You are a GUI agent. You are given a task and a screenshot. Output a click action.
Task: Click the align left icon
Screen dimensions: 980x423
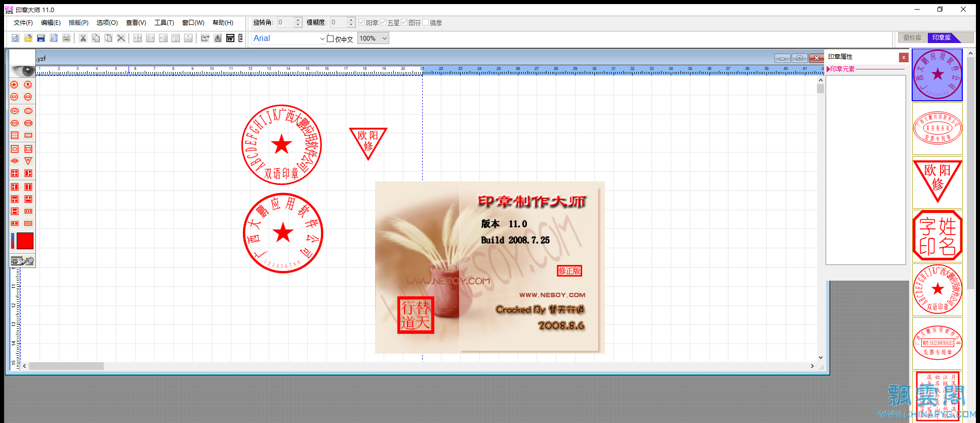coord(150,38)
